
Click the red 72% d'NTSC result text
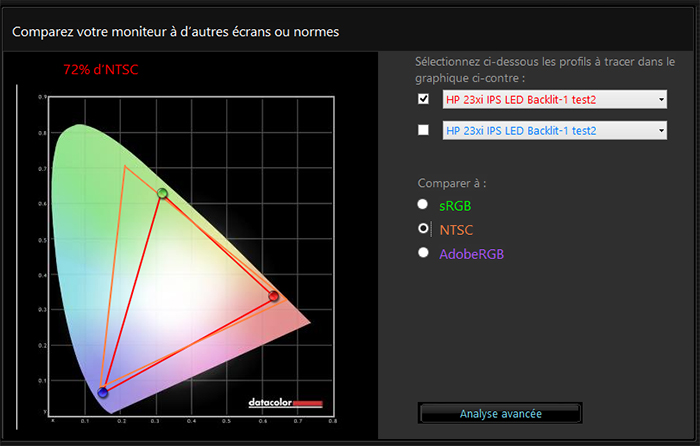pyautogui.click(x=100, y=69)
